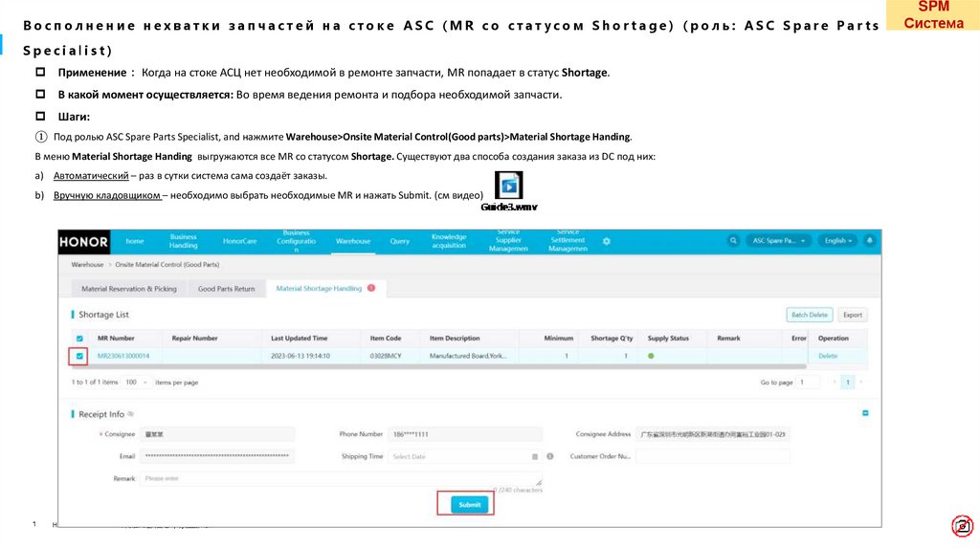Go to the next page arrow
Screen dimensions: 980x549
coord(860,383)
